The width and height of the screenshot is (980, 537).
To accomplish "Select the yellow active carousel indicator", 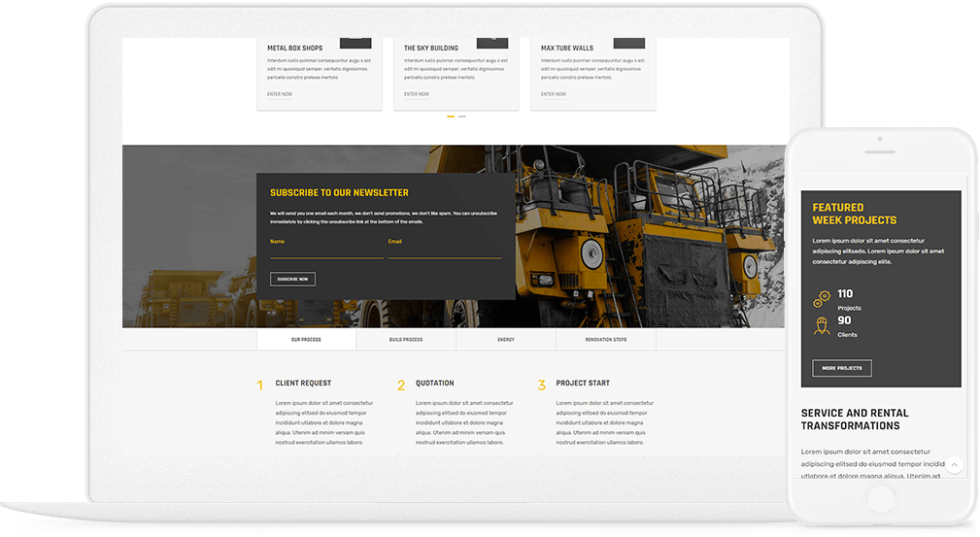I will point(451,117).
